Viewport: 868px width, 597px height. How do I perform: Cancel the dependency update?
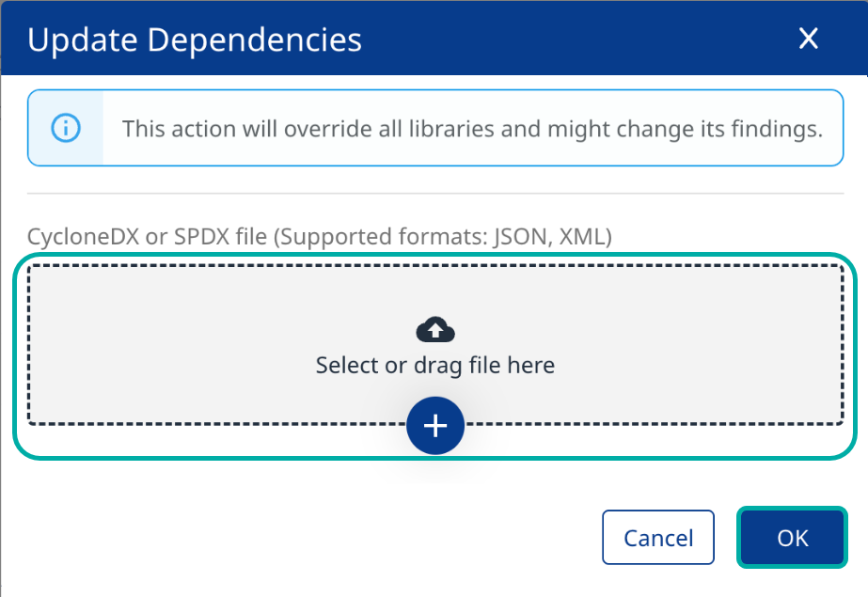click(658, 538)
